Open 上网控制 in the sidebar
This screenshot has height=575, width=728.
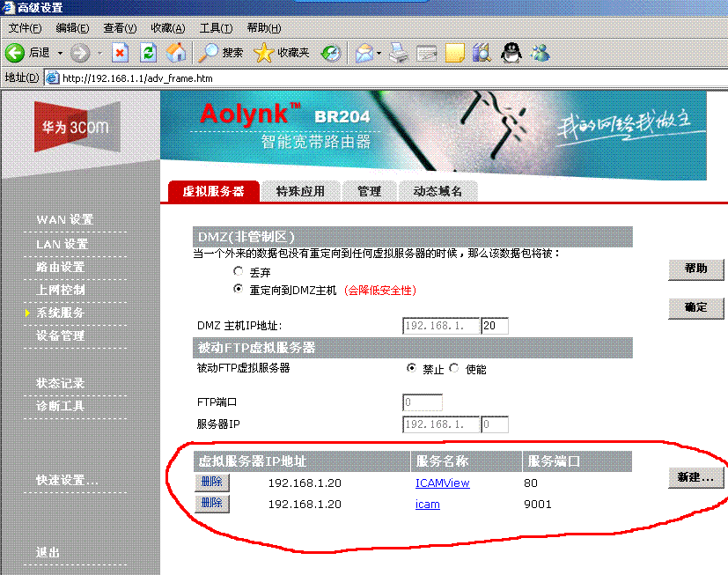pos(61,290)
